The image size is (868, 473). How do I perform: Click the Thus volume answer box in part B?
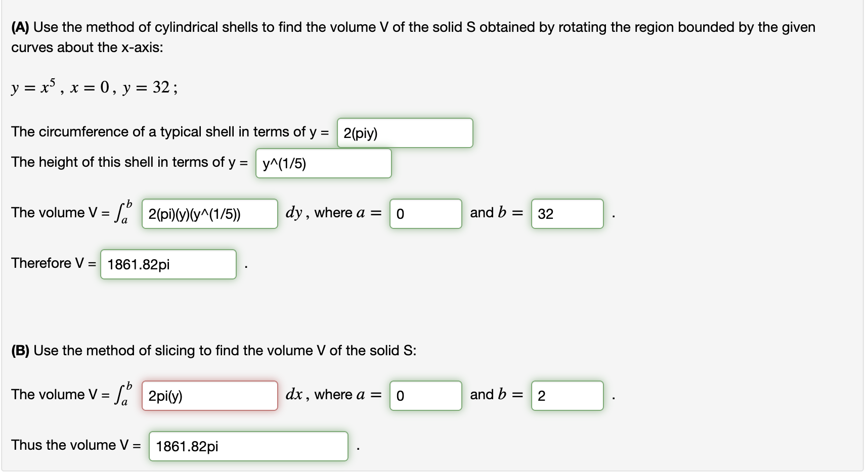(248, 446)
